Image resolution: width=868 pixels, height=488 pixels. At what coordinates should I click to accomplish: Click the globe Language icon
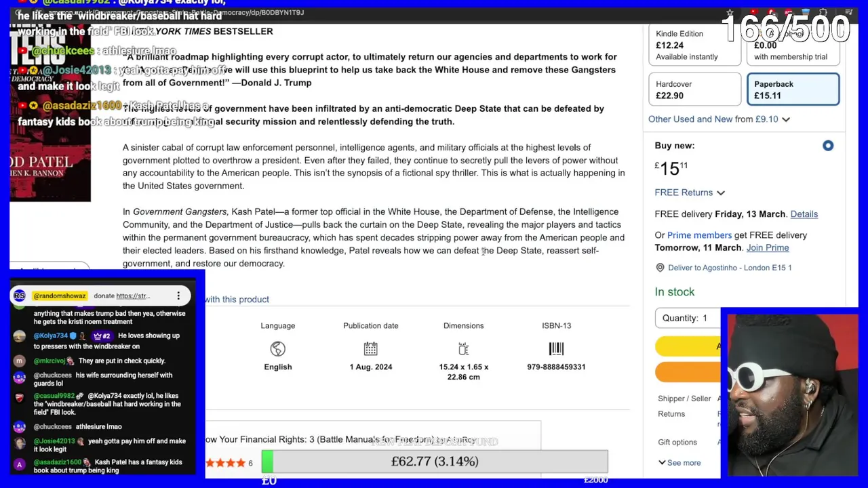[x=278, y=348]
